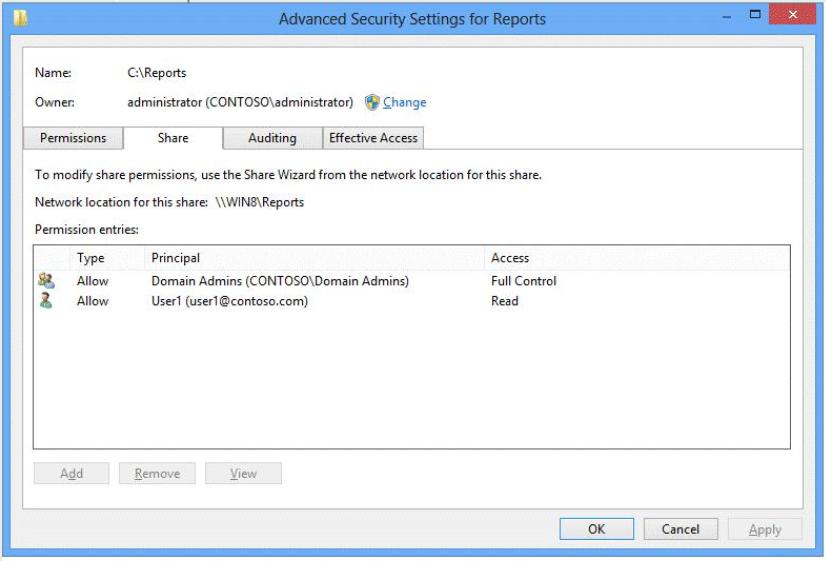826x561 pixels.
Task: Click the Domain Admins group icon
Action: [46, 281]
